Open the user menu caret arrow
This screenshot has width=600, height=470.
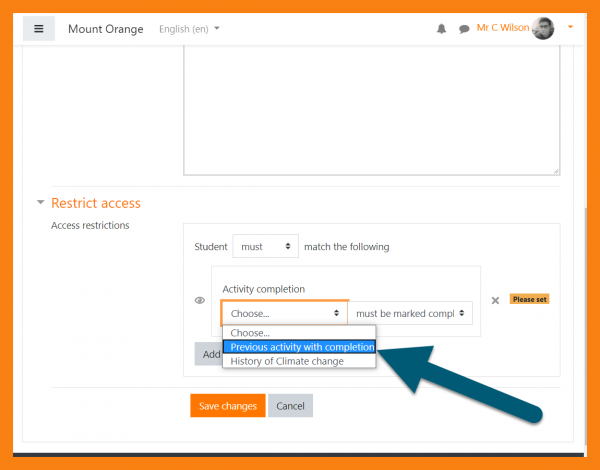pos(570,27)
